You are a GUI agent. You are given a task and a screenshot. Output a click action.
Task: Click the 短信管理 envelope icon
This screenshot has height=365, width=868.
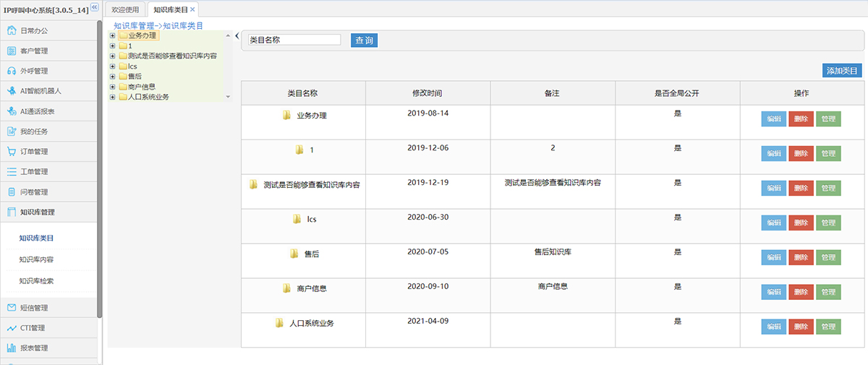(12, 308)
